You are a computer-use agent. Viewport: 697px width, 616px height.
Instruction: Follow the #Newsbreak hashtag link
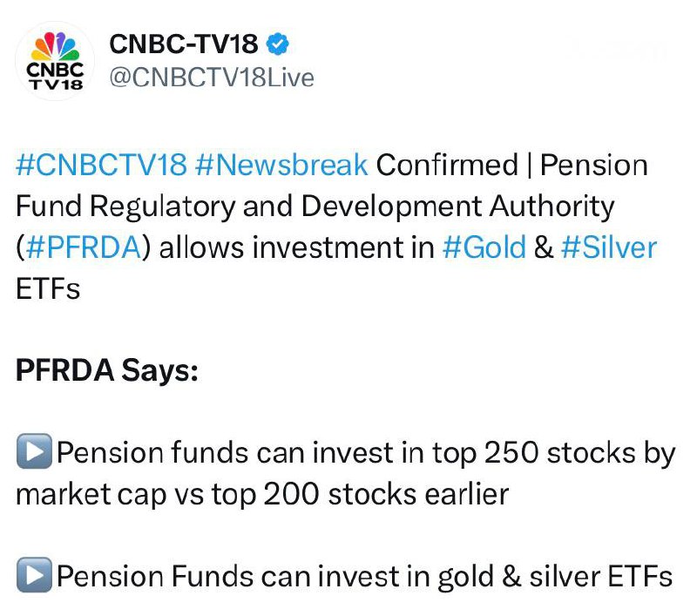(282, 165)
